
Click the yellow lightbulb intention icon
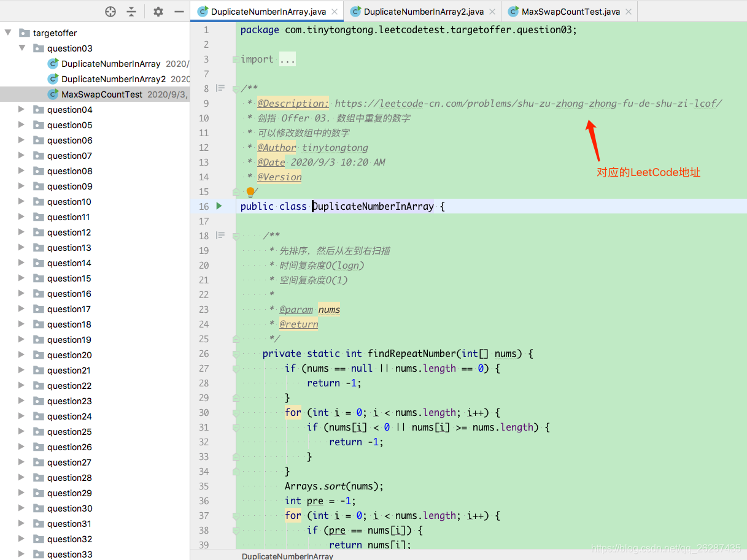click(250, 193)
